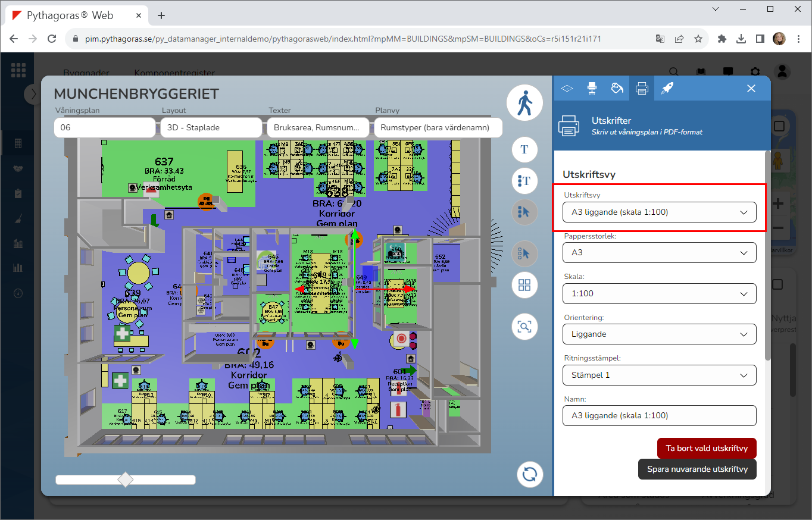The image size is (812, 520).
Task: Click the bulleted T text list button
Action: pos(524,180)
